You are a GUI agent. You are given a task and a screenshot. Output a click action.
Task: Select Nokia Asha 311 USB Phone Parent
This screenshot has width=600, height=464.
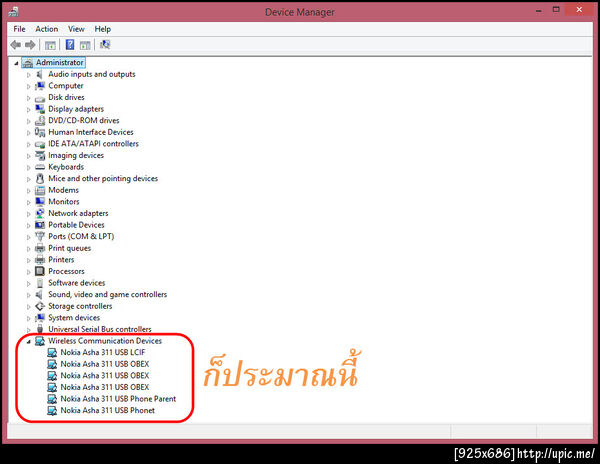[x=118, y=399]
